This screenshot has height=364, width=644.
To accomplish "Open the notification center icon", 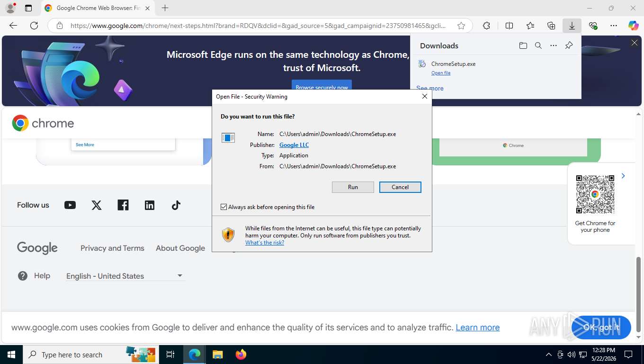I will click(x=628, y=355).
